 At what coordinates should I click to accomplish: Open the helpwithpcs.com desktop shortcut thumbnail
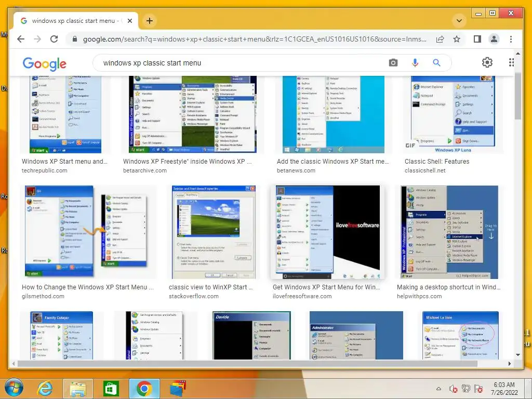tap(449, 232)
